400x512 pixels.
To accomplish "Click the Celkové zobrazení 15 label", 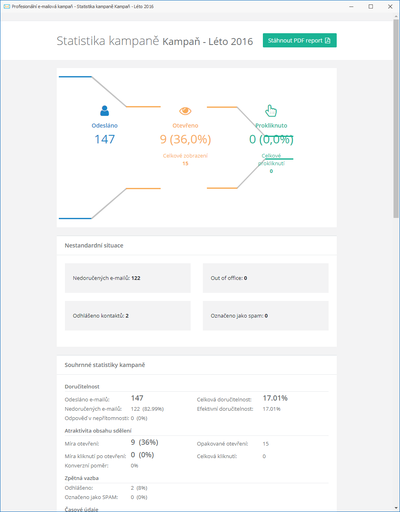I will 185,159.
